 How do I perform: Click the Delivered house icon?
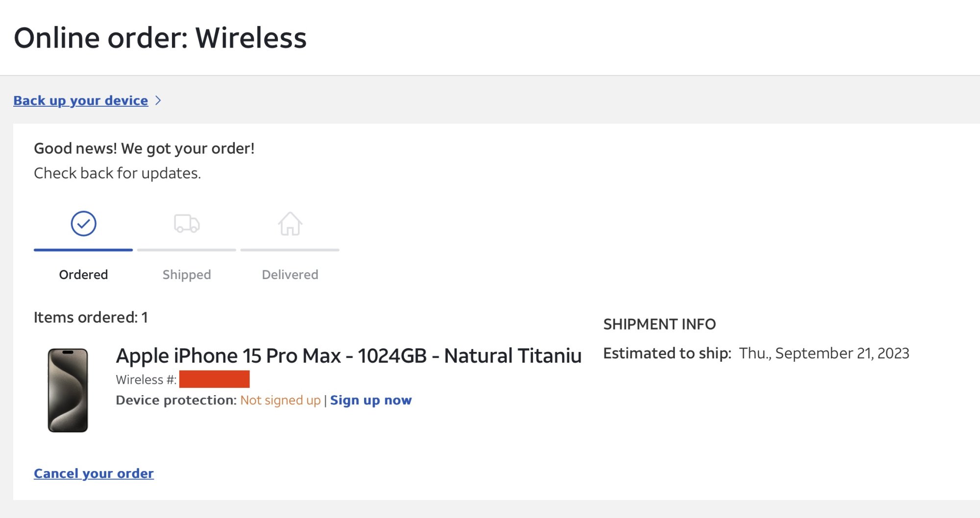coord(290,224)
